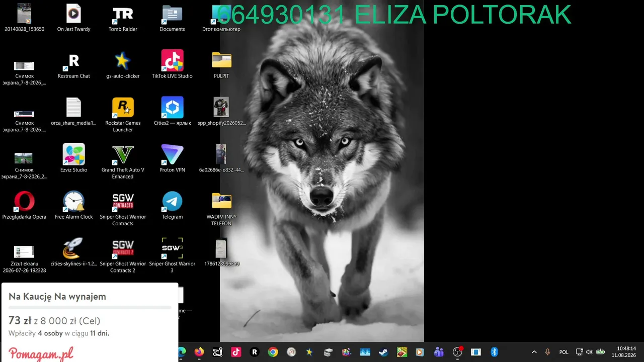This screenshot has width=644, height=362.
Task: Click the Pomagam.pl logo link
Action: tap(41, 353)
